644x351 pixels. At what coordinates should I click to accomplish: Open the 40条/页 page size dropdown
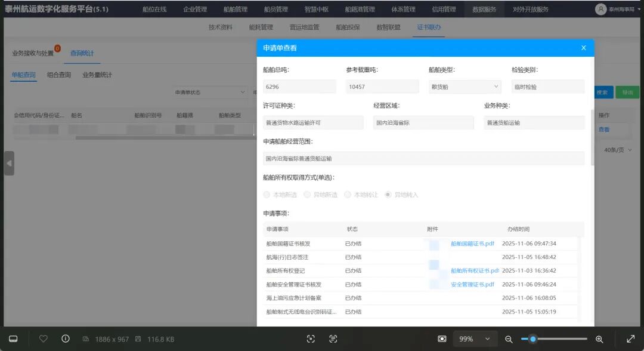click(618, 150)
